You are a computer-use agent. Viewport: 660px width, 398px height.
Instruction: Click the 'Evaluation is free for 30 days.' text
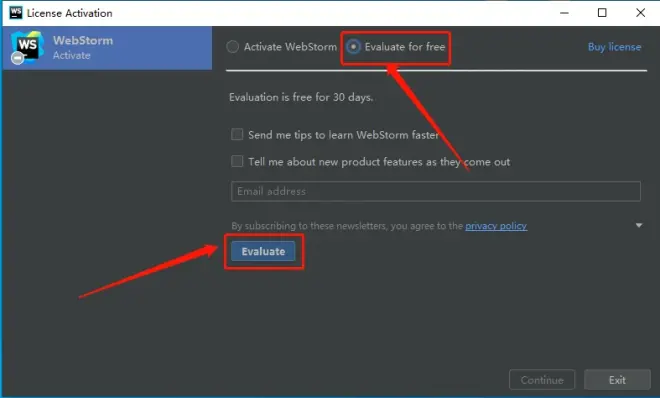pos(301,97)
